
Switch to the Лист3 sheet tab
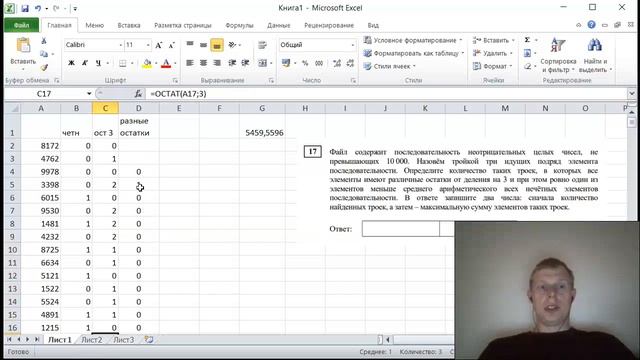pos(124,340)
